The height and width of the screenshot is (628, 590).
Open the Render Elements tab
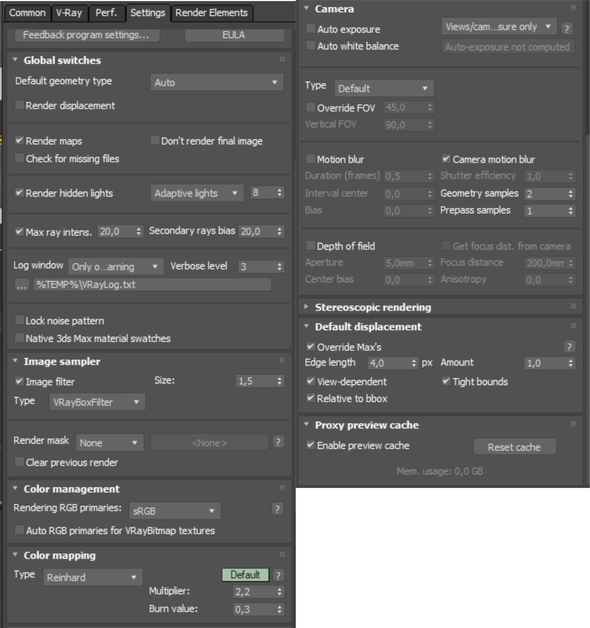click(211, 13)
